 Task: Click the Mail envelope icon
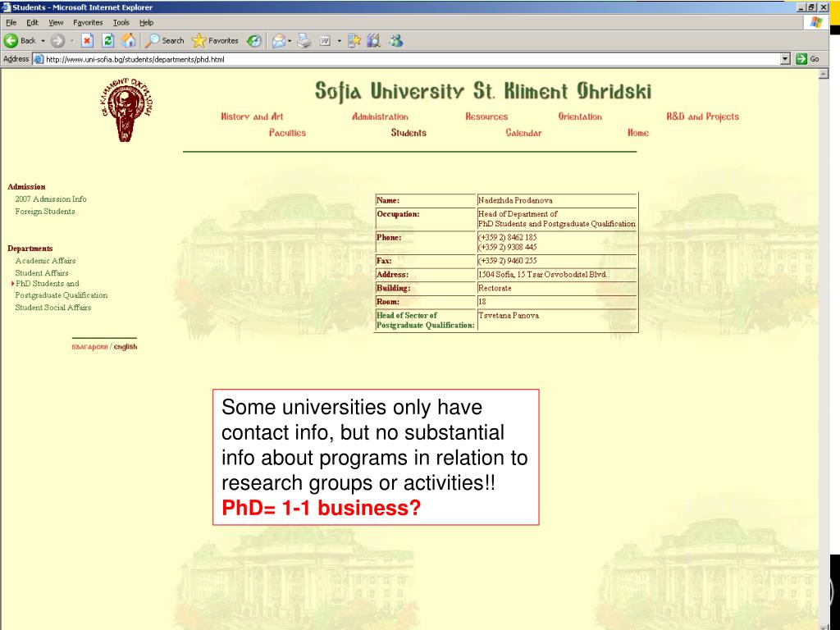tap(279, 41)
